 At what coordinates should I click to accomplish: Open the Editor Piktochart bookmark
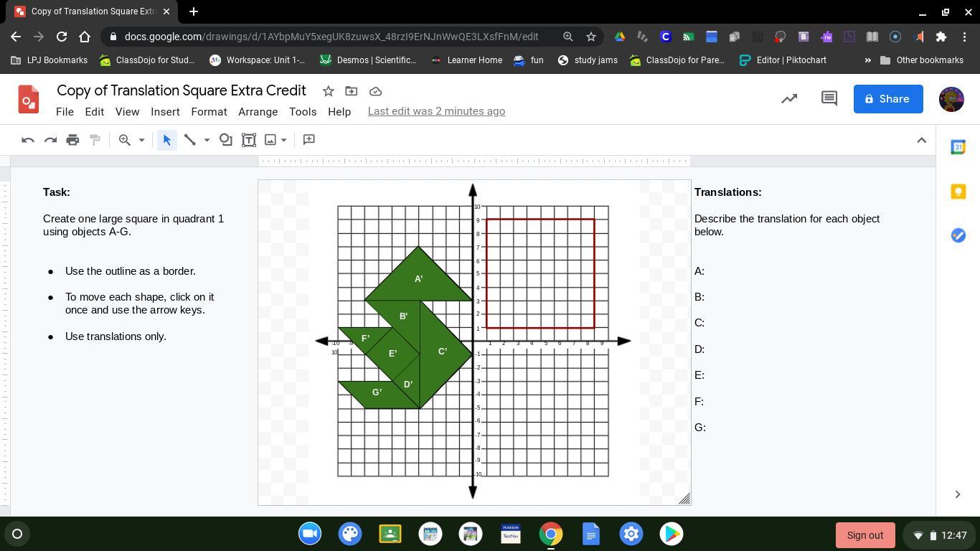point(783,60)
